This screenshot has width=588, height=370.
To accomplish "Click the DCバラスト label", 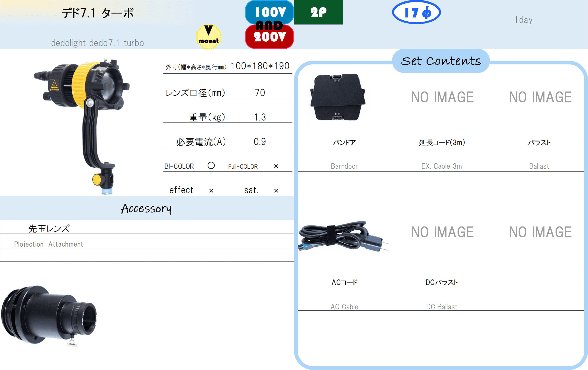I will click(442, 282).
